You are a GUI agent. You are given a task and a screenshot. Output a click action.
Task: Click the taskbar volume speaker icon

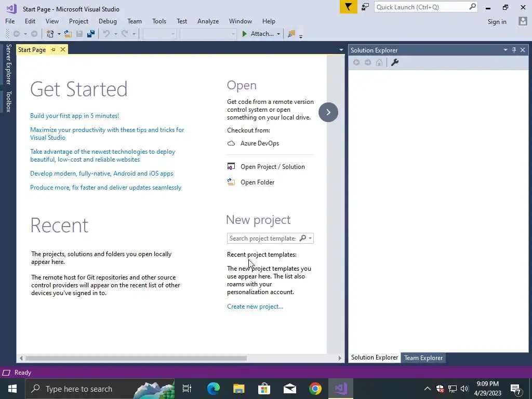click(464, 389)
